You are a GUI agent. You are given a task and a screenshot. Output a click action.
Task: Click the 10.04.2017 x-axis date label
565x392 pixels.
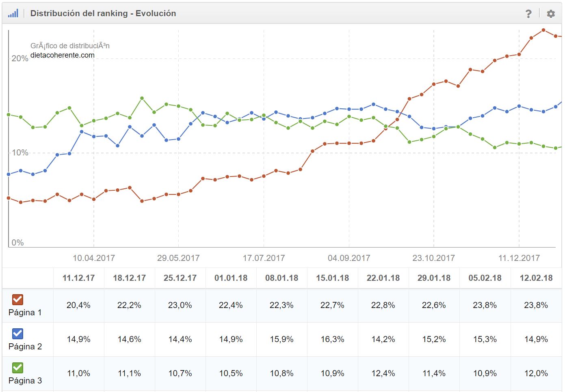point(94,258)
